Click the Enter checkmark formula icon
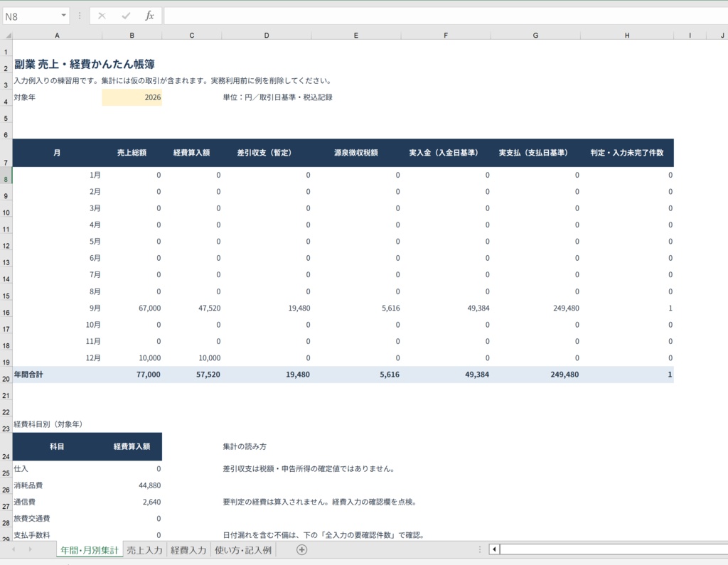The height and width of the screenshot is (565, 728). [126, 16]
